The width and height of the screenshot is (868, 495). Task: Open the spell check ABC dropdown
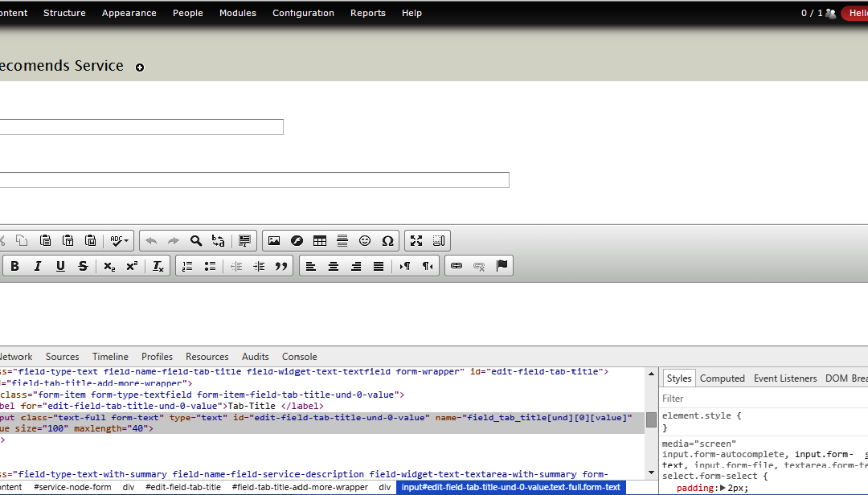coord(119,240)
